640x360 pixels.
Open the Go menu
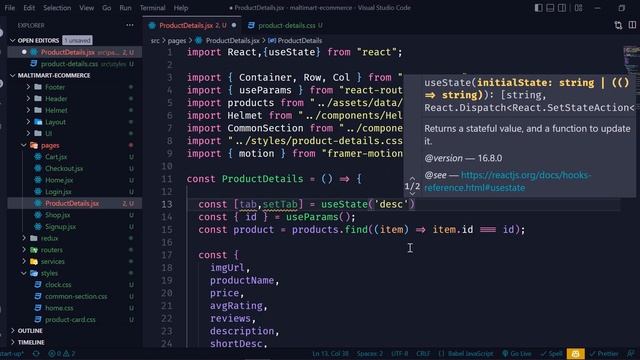click(x=107, y=8)
